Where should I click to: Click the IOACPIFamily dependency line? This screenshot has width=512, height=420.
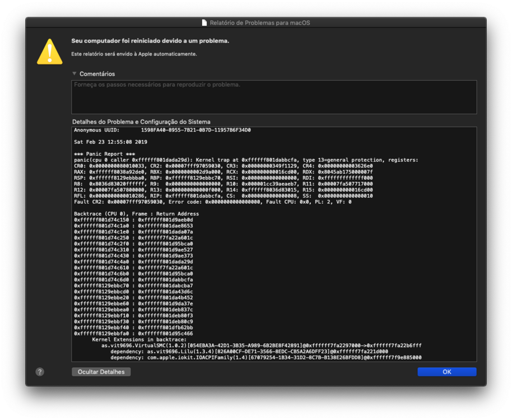click(266, 358)
